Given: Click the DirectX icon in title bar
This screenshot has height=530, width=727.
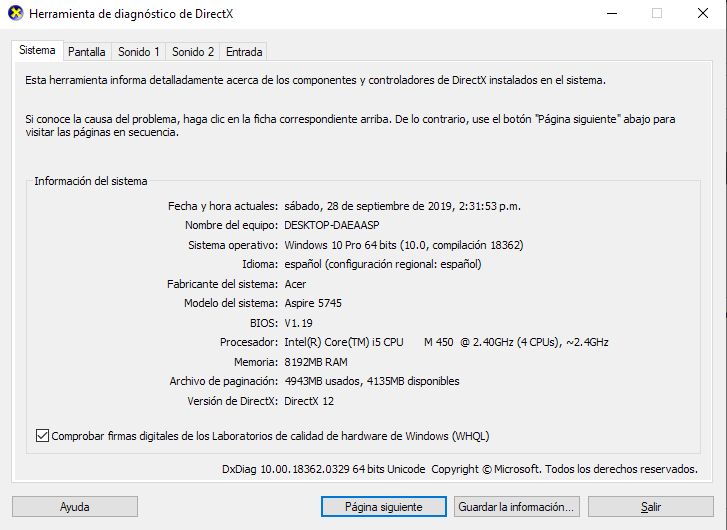Looking at the screenshot, I should [x=16, y=13].
